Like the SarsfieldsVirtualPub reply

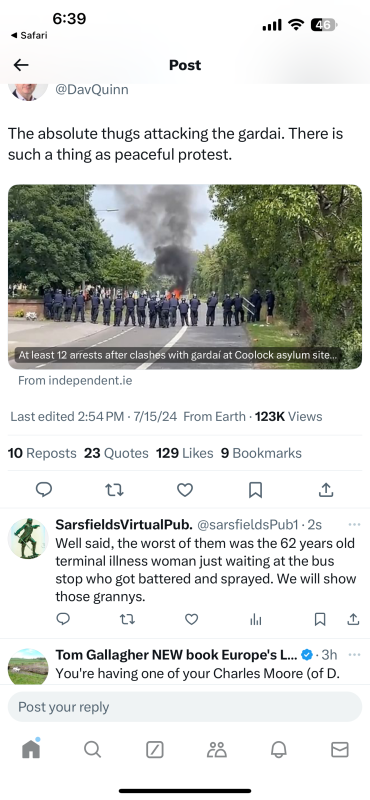point(191,619)
